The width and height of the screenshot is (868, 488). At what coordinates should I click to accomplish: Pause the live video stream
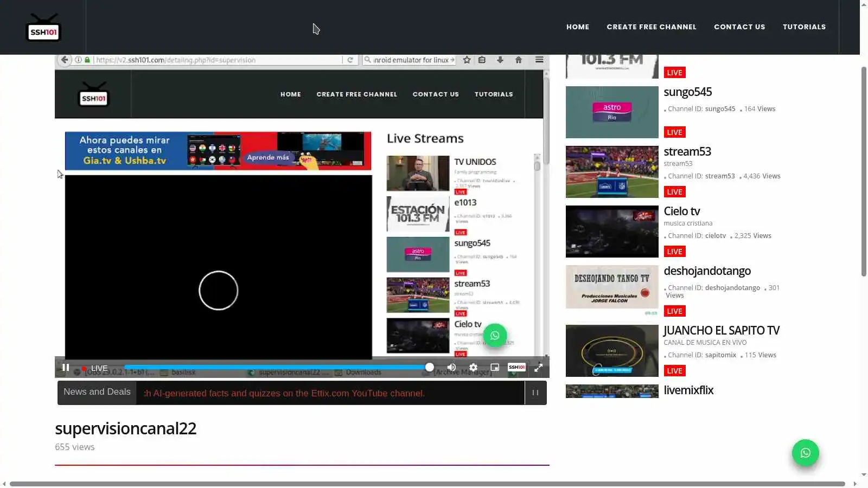(66, 368)
